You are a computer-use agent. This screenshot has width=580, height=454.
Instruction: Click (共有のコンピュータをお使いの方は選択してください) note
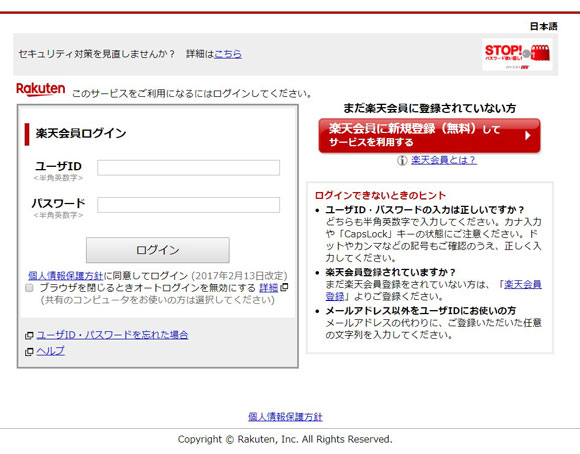(158, 300)
